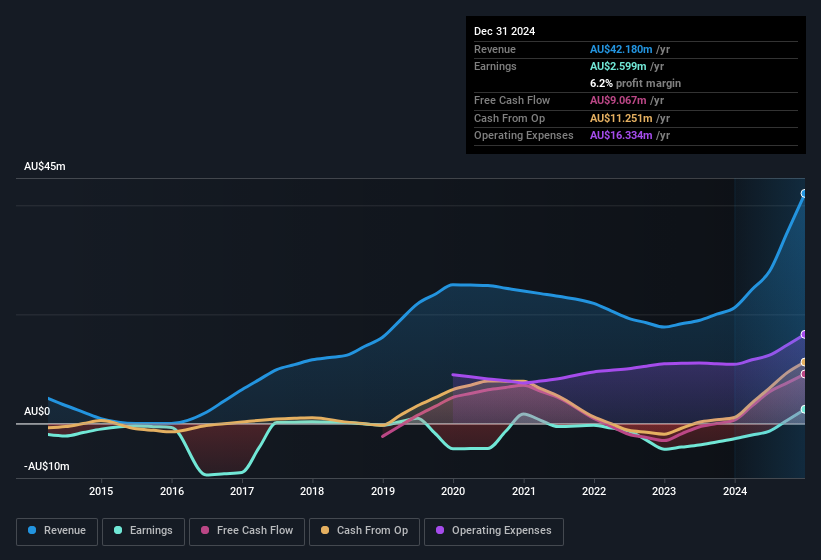Click the Revenue row label in tooltip
Screen dimensions: 821x560
coord(495,49)
